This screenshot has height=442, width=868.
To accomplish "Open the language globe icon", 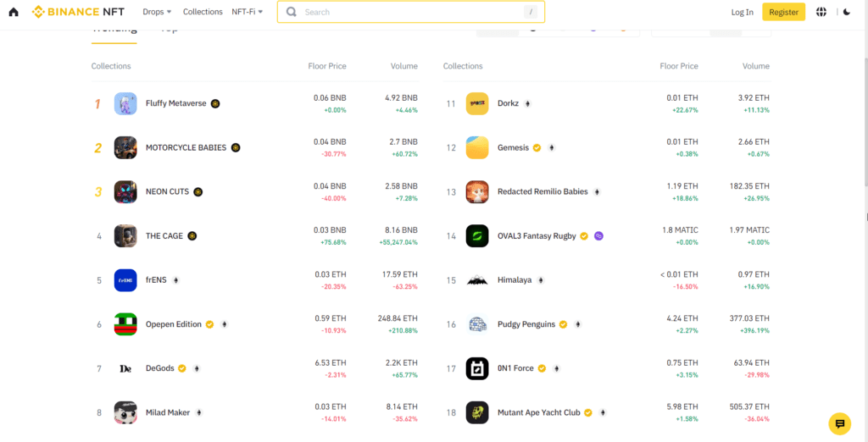I will (821, 12).
